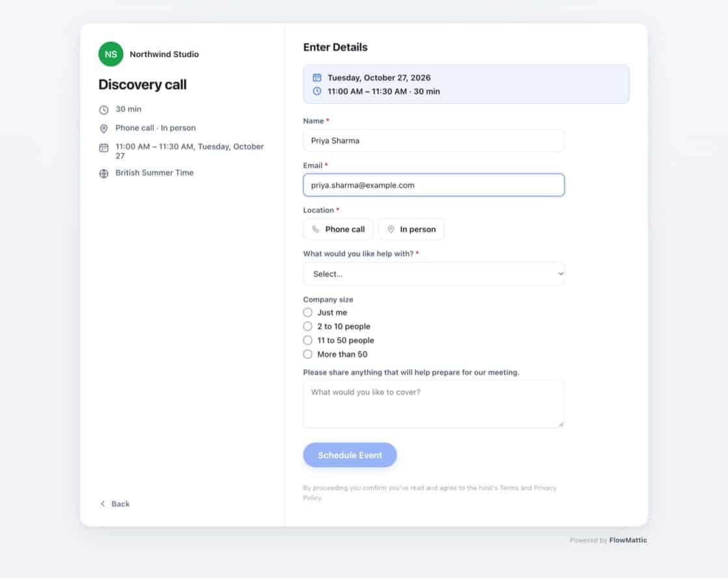Click the Northwind Studio name text
Viewport: 728px width, 578px height.
pos(164,55)
